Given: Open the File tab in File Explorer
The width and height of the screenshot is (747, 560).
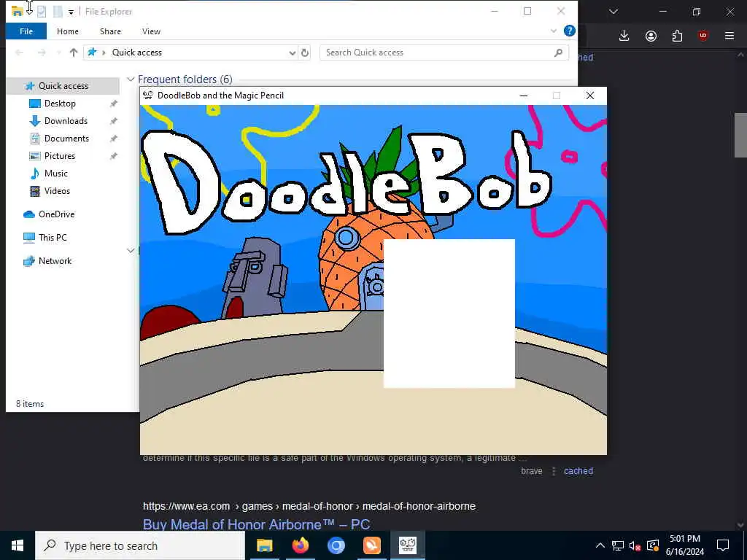Looking at the screenshot, I should pyautogui.click(x=26, y=31).
